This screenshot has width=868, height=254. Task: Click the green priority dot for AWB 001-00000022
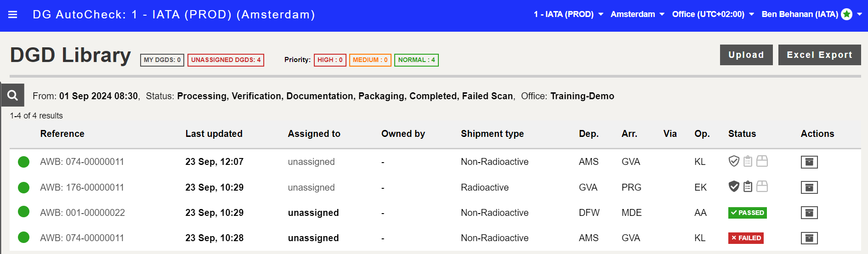23,212
